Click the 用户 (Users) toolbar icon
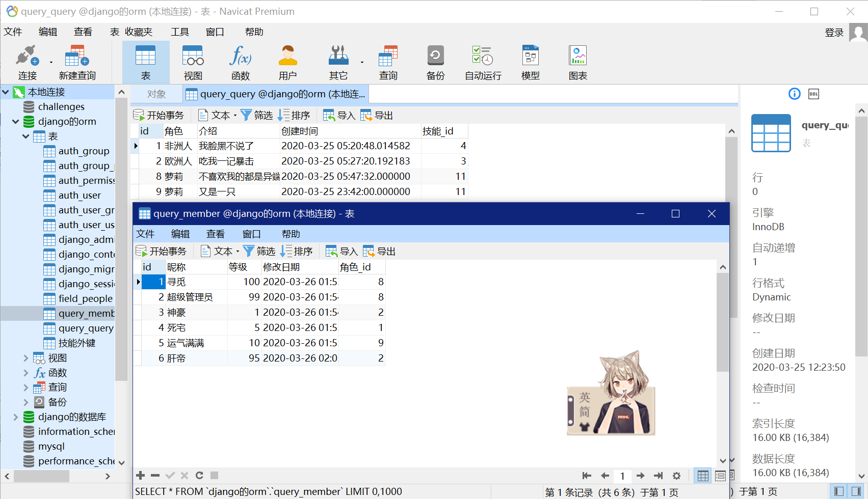868x499 pixels. point(288,61)
